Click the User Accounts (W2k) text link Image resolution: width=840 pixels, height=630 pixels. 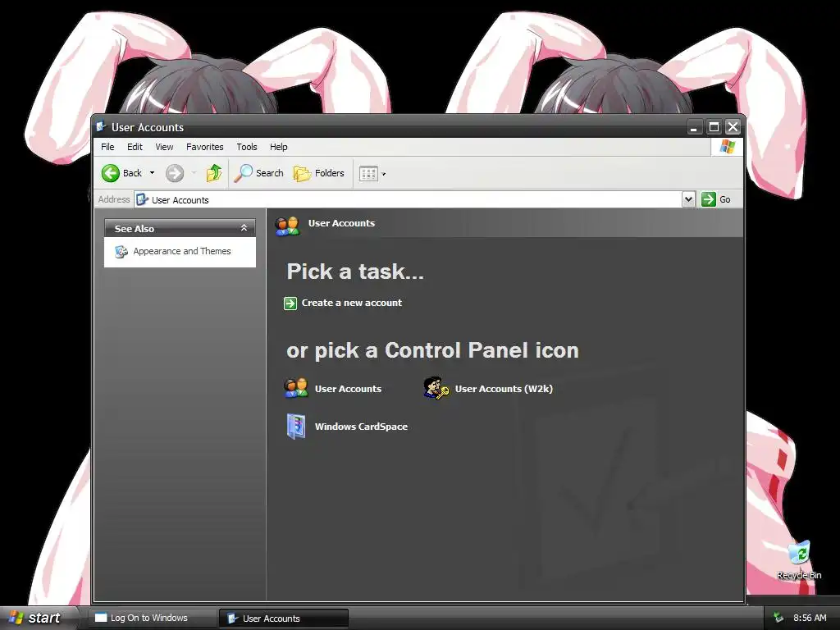click(504, 389)
